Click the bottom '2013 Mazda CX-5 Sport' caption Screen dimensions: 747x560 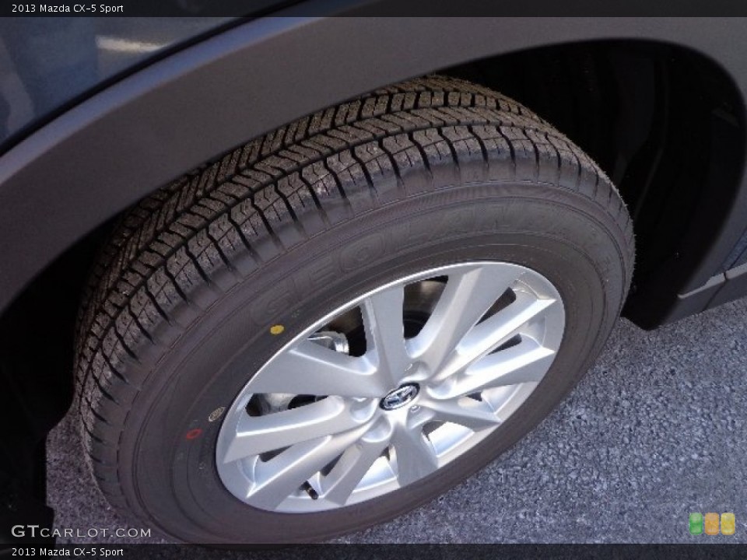tap(68, 552)
